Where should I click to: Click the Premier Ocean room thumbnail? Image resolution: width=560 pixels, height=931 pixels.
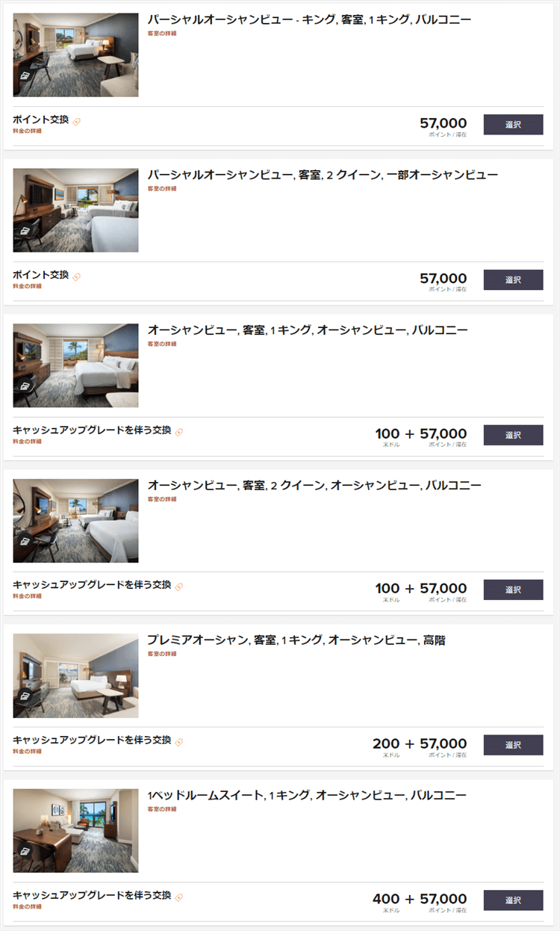pos(75,675)
